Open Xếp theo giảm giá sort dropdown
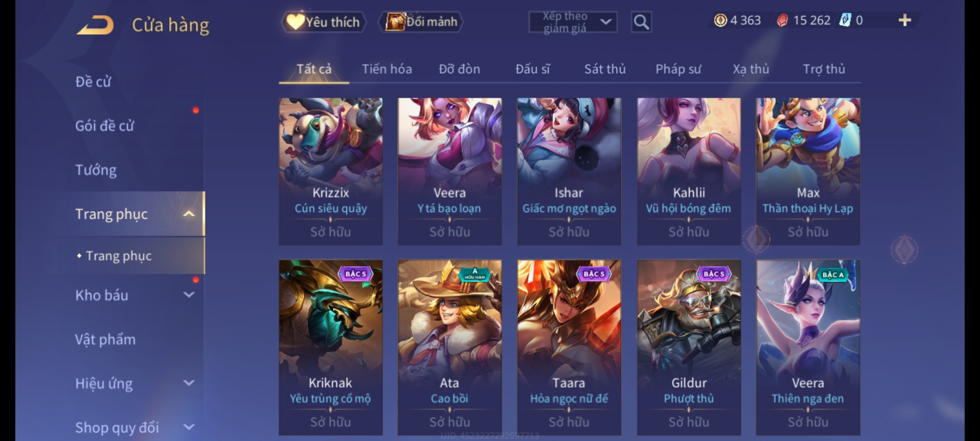This screenshot has height=441, width=980. point(572,22)
